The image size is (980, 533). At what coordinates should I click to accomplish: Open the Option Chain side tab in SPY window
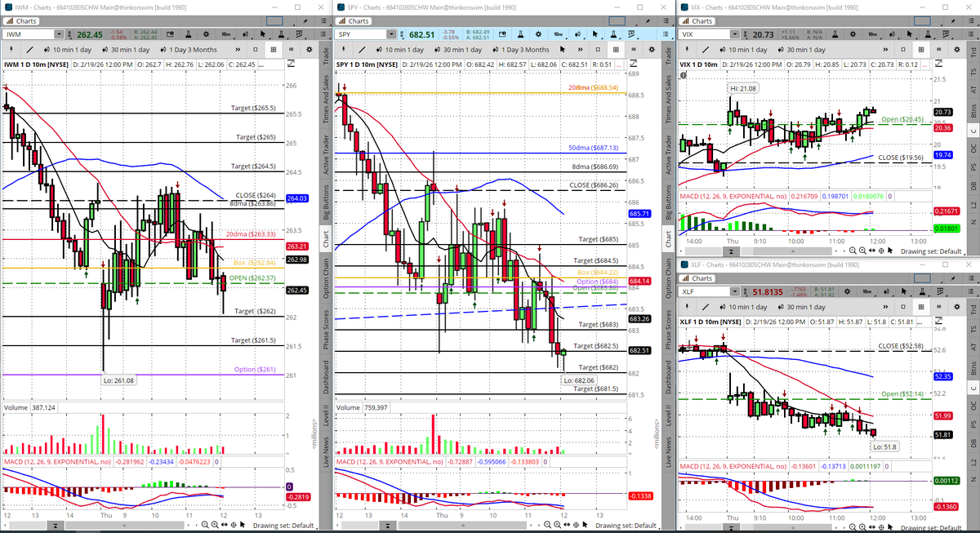(x=669, y=279)
